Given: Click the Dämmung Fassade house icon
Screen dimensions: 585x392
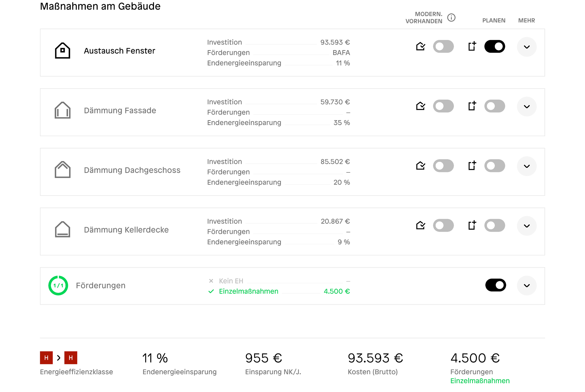Looking at the screenshot, I should tap(63, 110).
